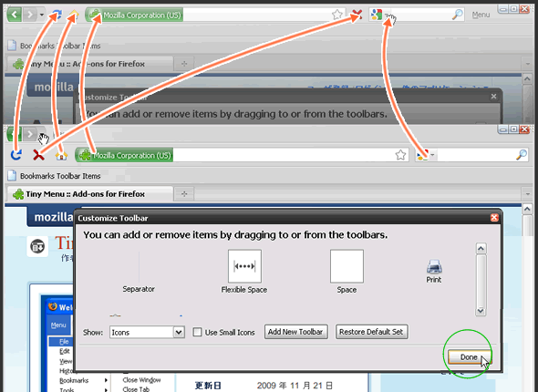The width and height of the screenshot is (538, 392).
Task: Click the Mozilla Corporation (US) badge in the lower window
Action: [124, 155]
